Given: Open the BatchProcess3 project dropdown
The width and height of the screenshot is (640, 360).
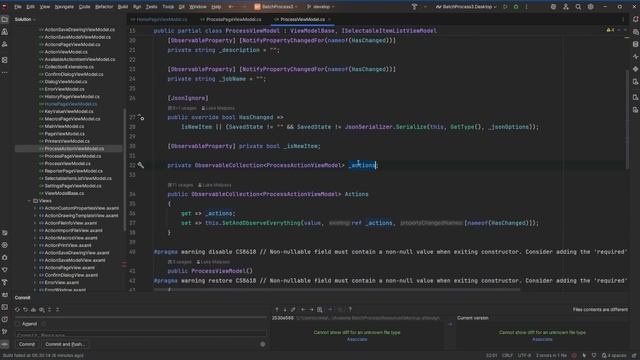Looking at the screenshot, I should pyautogui.click(x=276, y=7).
